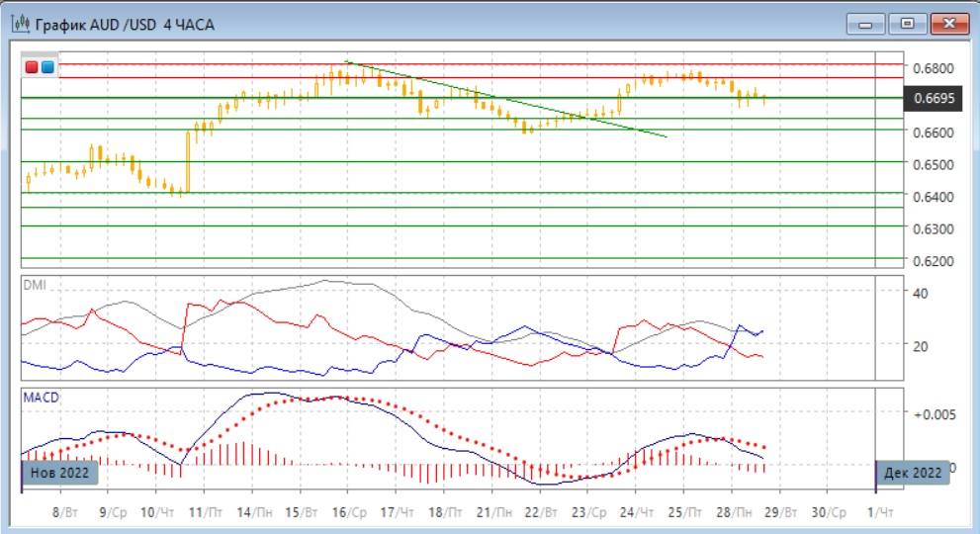Click the 8/Вт date on time axis
The image size is (980, 534).
[x=64, y=512]
